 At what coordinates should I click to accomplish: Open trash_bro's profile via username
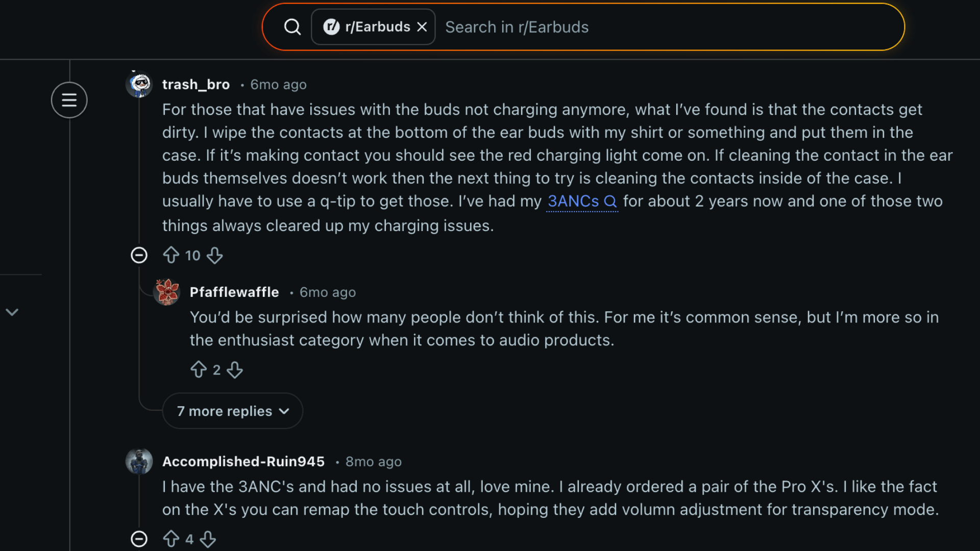point(196,84)
